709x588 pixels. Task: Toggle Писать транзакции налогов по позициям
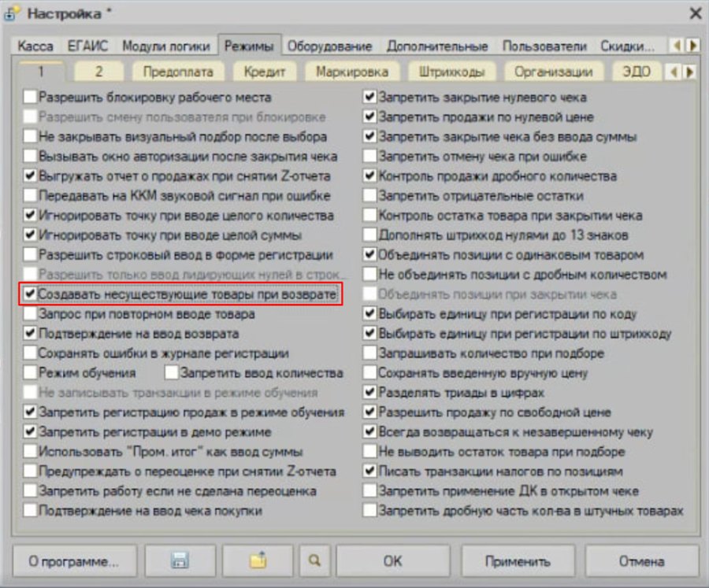pyautogui.click(x=370, y=471)
